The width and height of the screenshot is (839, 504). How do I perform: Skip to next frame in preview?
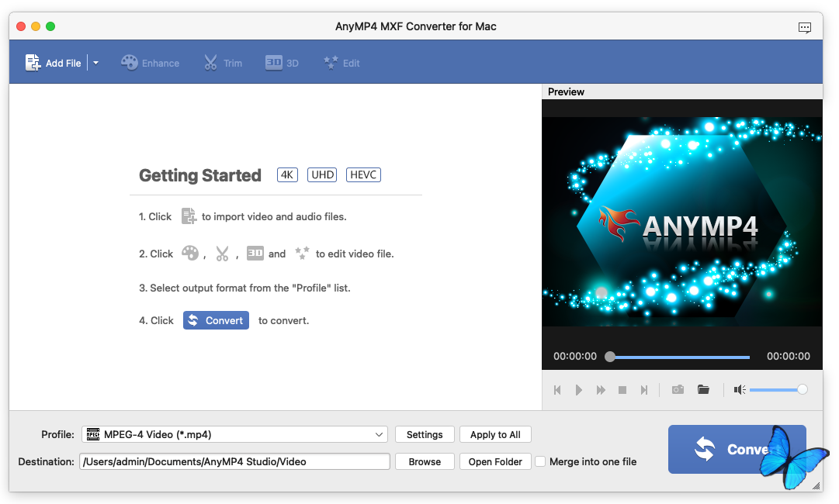click(643, 390)
